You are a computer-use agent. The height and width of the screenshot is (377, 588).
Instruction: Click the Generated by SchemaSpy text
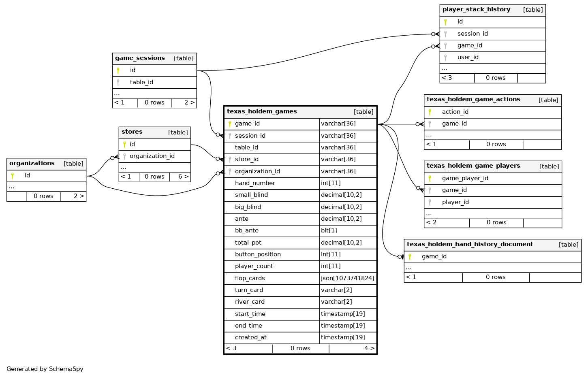(45, 369)
